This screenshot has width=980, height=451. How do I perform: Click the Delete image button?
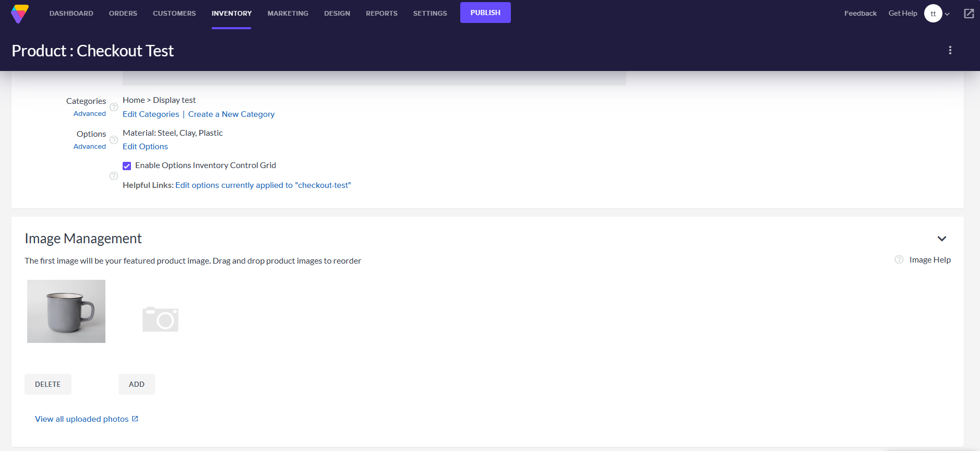coord(47,384)
